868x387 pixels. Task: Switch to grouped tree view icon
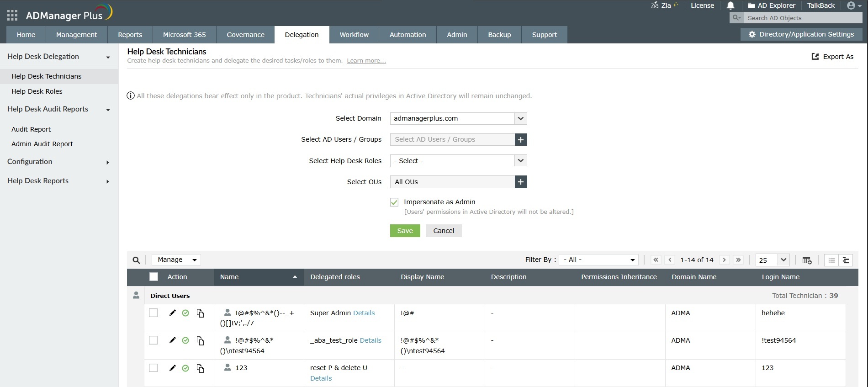[846, 260]
